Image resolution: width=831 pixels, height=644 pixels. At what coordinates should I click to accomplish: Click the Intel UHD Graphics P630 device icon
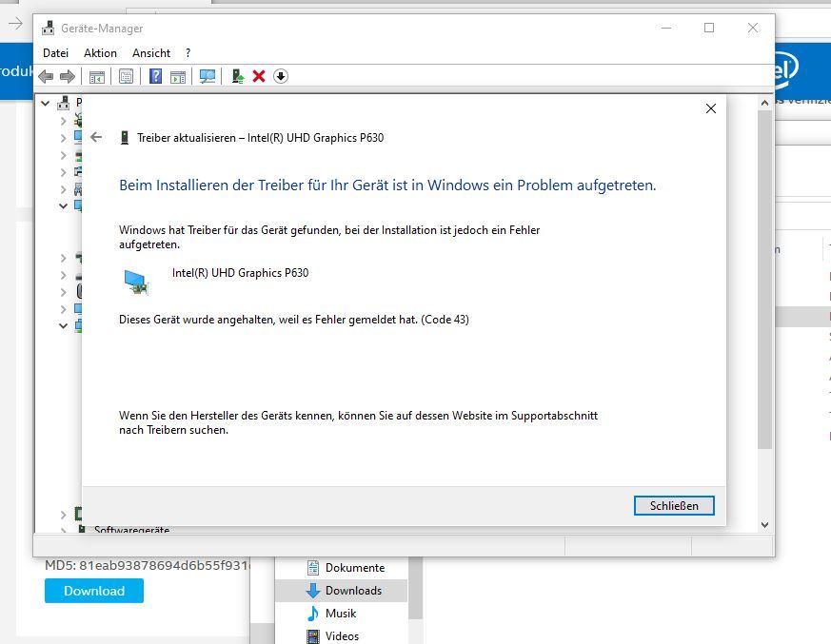[x=136, y=282]
